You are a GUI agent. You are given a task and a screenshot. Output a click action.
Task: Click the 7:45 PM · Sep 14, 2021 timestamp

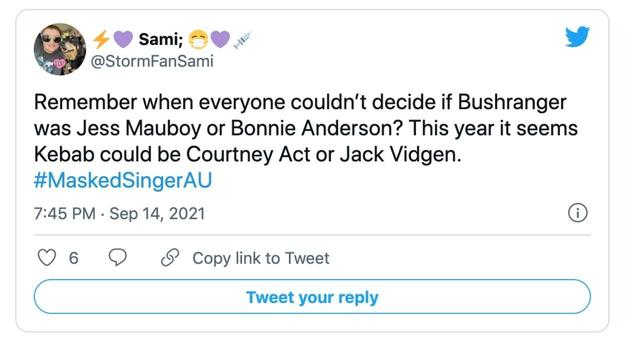point(119,213)
